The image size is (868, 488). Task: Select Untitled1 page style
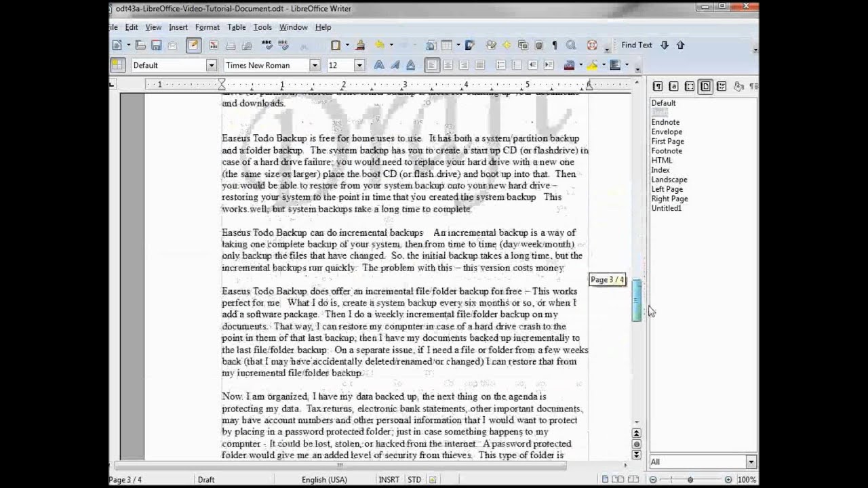pyautogui.click(x=667, y=208)
